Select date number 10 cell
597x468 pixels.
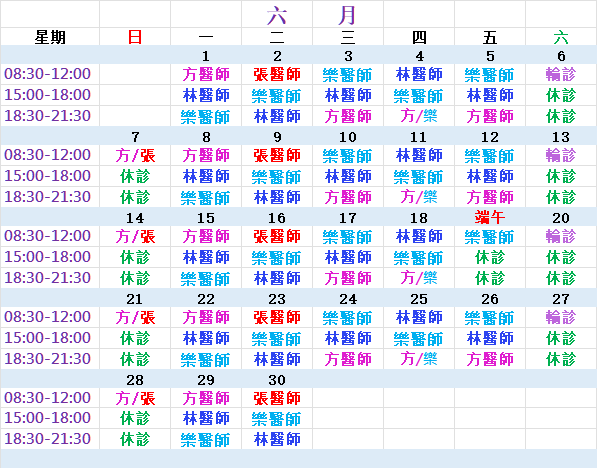pos(348,137)
